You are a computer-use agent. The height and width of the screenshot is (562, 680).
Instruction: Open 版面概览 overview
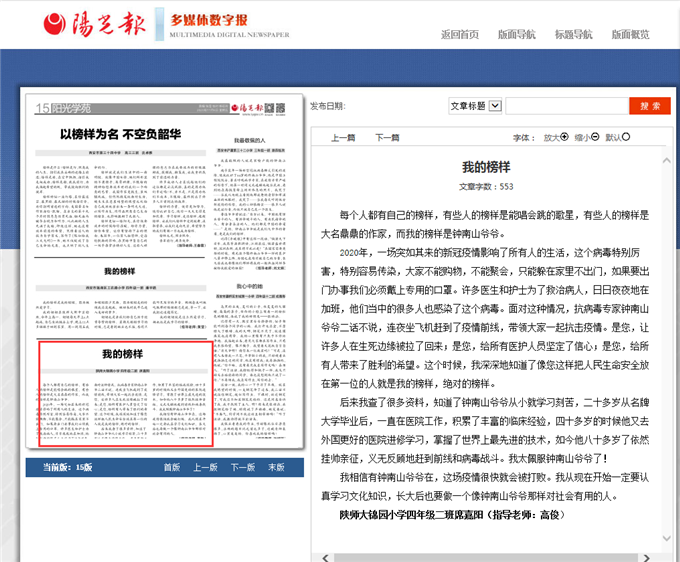630,34
